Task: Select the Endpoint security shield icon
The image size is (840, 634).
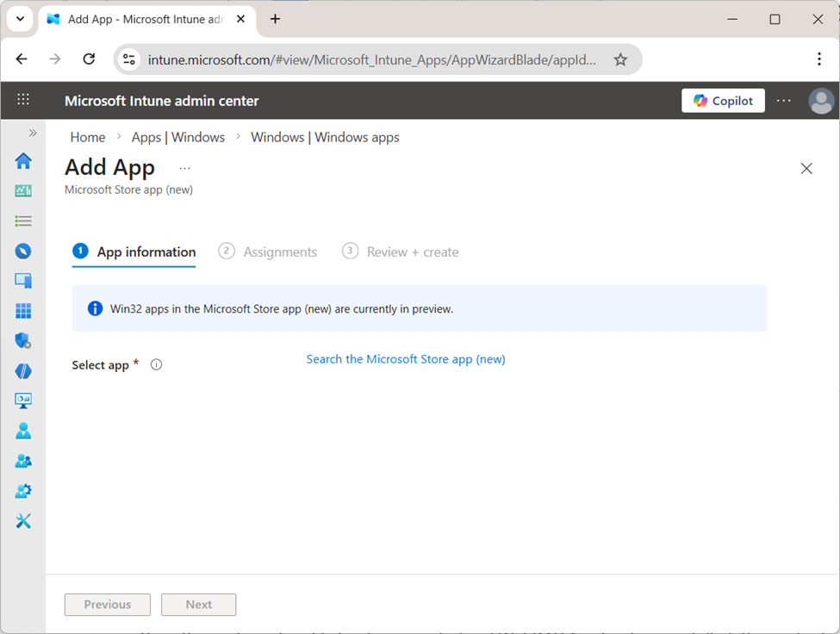Action: click(23, 340)
